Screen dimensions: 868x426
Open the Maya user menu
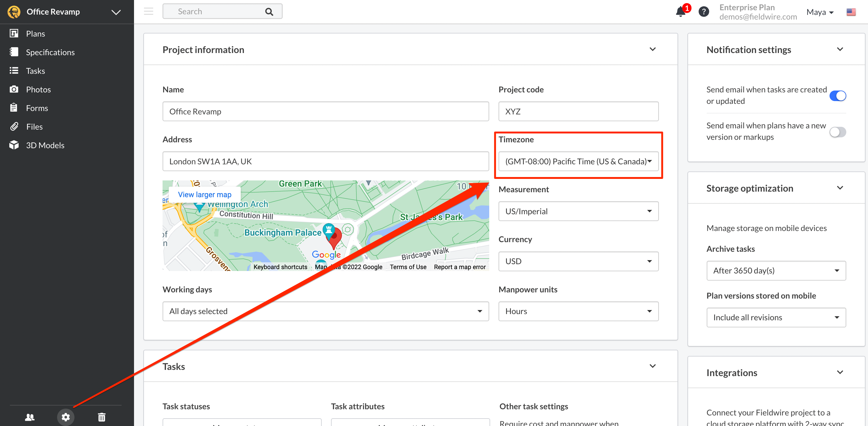click(820, 12)
